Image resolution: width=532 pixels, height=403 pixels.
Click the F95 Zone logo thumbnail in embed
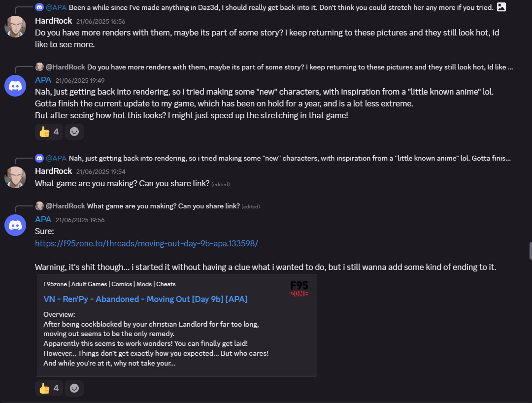299,289
